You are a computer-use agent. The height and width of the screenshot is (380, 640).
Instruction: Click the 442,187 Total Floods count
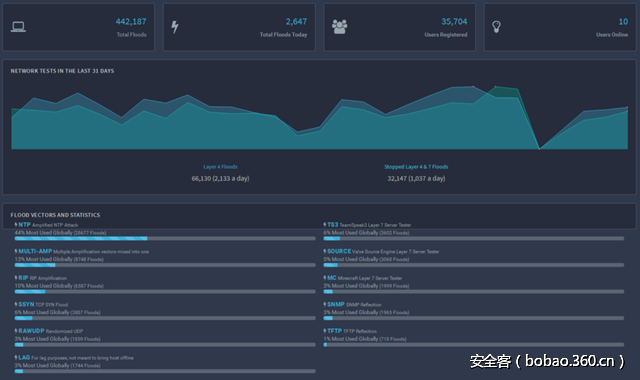[x=131, y=22]
